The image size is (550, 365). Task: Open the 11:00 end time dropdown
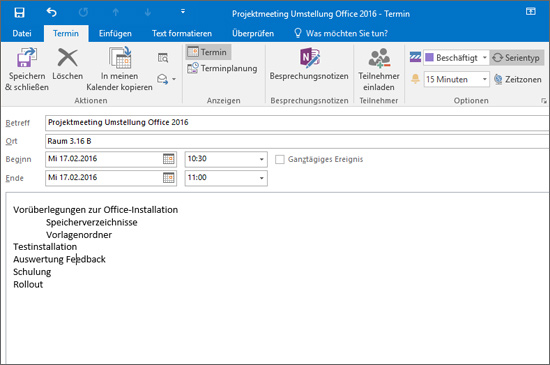point(261,178)
